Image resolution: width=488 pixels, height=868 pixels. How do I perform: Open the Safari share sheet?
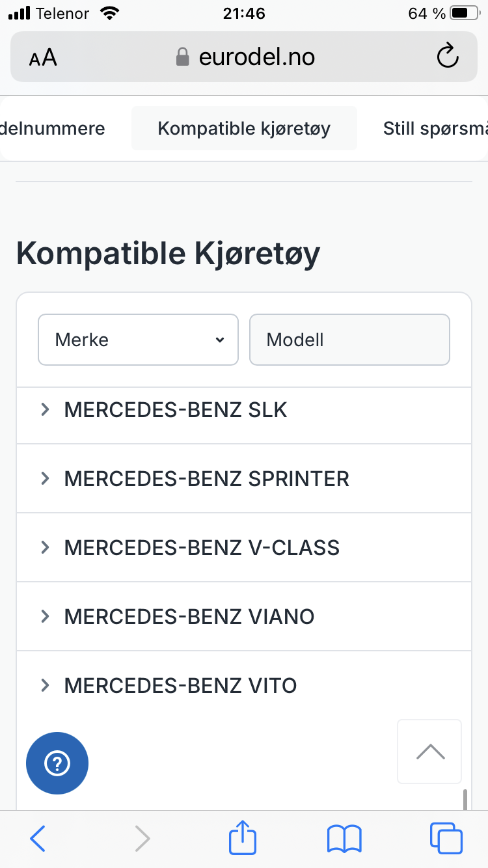coord(243,838)
